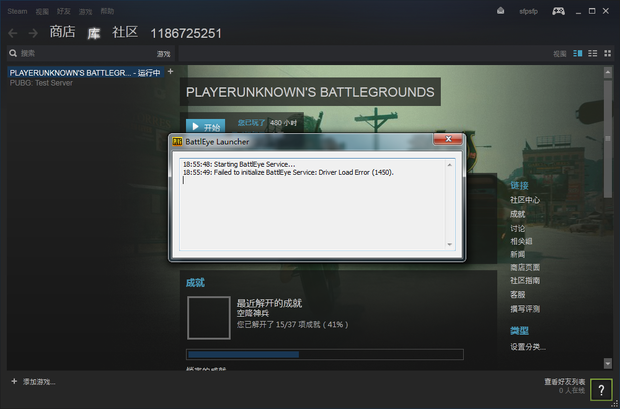Viewport: 620px width, 409px height.
Task: Open the 视图 menu
Action: point(42,11)
